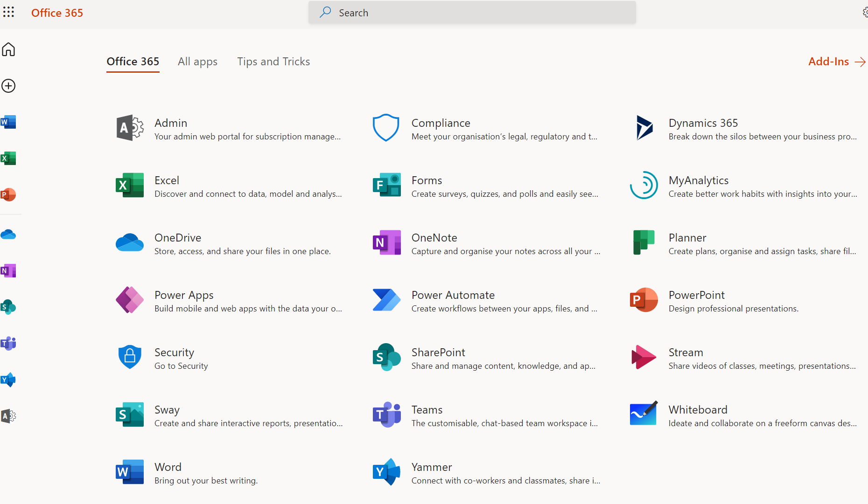Image resolution: width=868 pixels, height=504 pixels.
Task: Open the Add-Ins link
Action: click(837, 62)
